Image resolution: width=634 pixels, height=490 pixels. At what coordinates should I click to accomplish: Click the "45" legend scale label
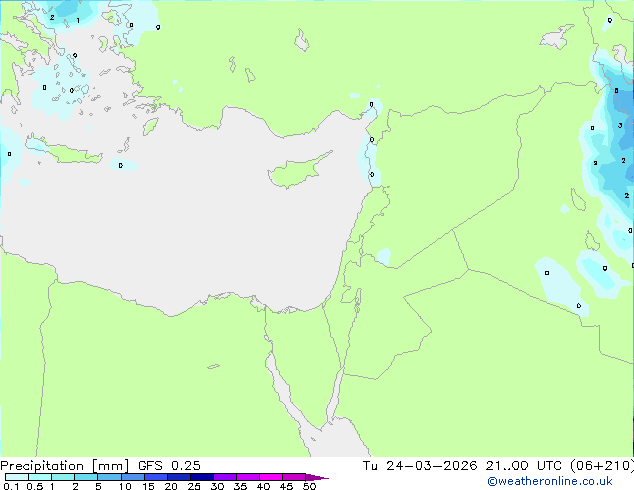[286, 486]
